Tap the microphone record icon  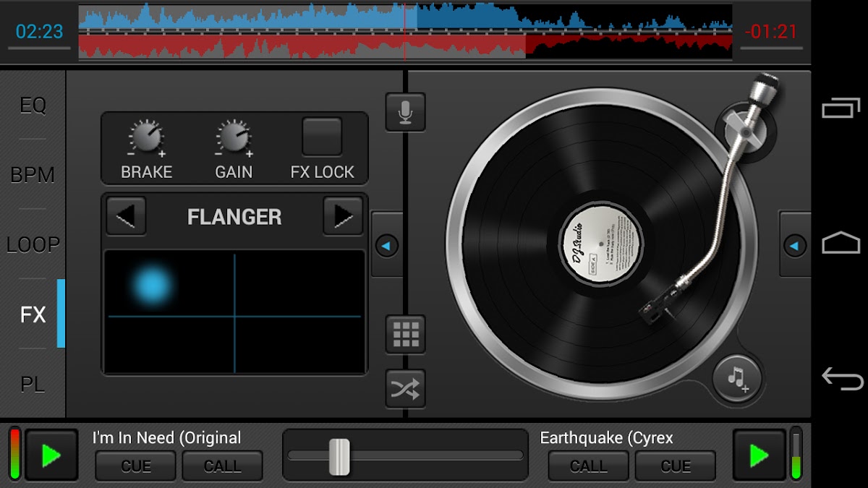(405, 112)
